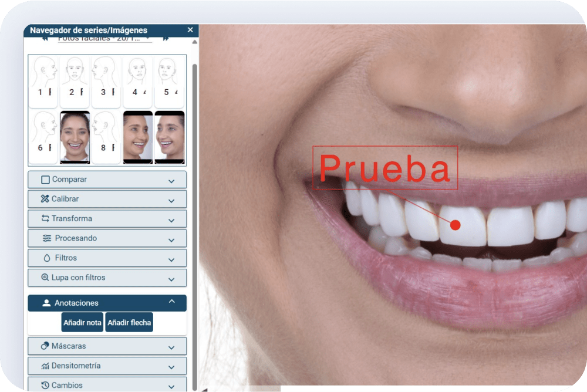Click the Máscaras overlapping circles icon
Viewport: 587px width, 392px height.
(45, 346)
